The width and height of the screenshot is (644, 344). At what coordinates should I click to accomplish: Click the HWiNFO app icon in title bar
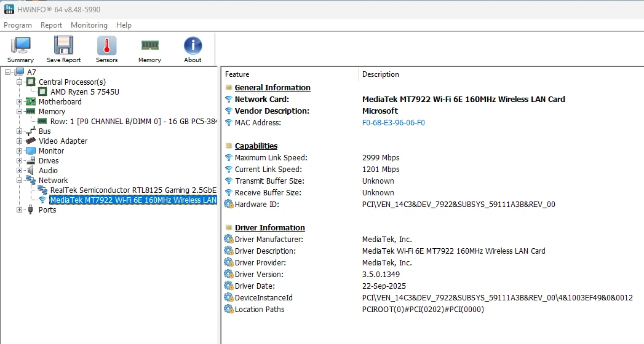click(9, 9)
